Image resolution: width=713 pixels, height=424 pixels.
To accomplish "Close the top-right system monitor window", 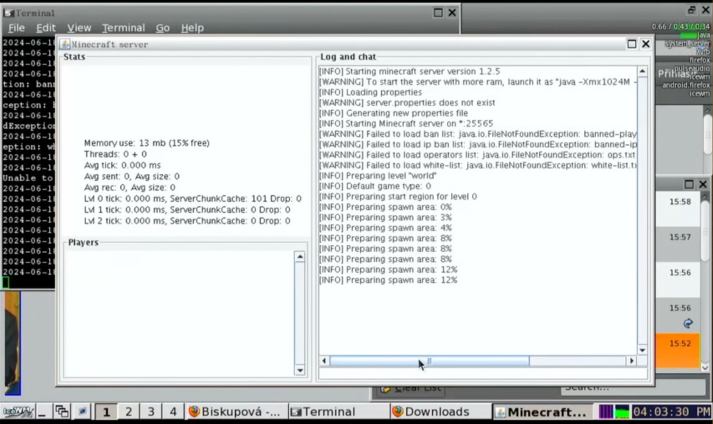I will click(x=705, y=10).
